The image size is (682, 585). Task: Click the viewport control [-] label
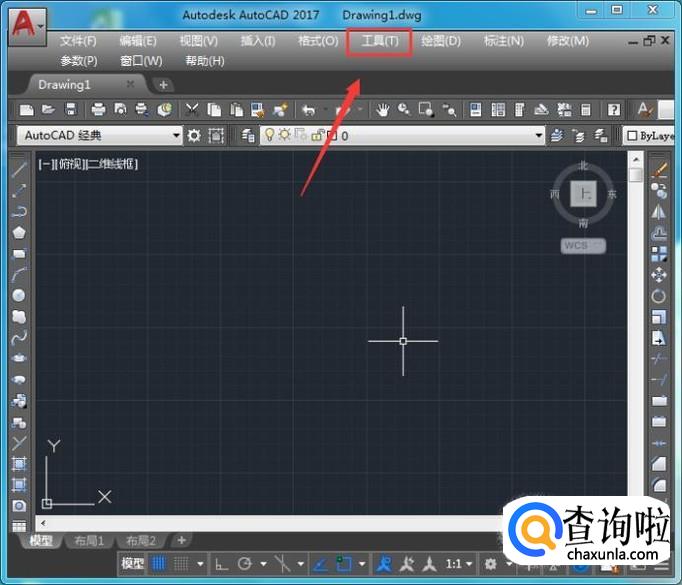point(45,164)
